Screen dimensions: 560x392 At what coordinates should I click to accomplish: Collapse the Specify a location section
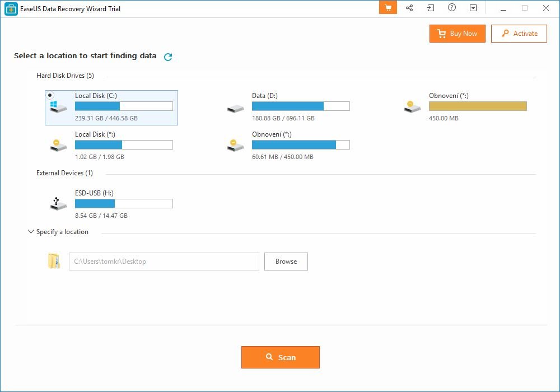coord(31,231)
